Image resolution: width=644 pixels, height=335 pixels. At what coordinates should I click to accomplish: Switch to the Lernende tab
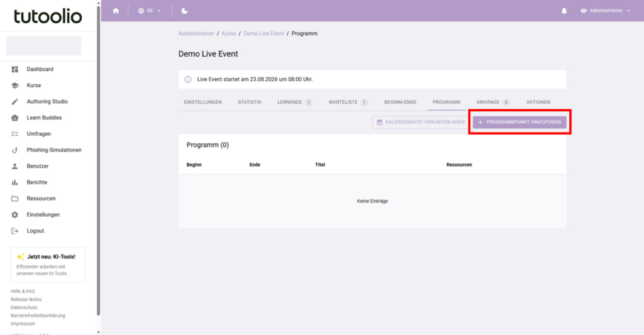click(294, 102)
